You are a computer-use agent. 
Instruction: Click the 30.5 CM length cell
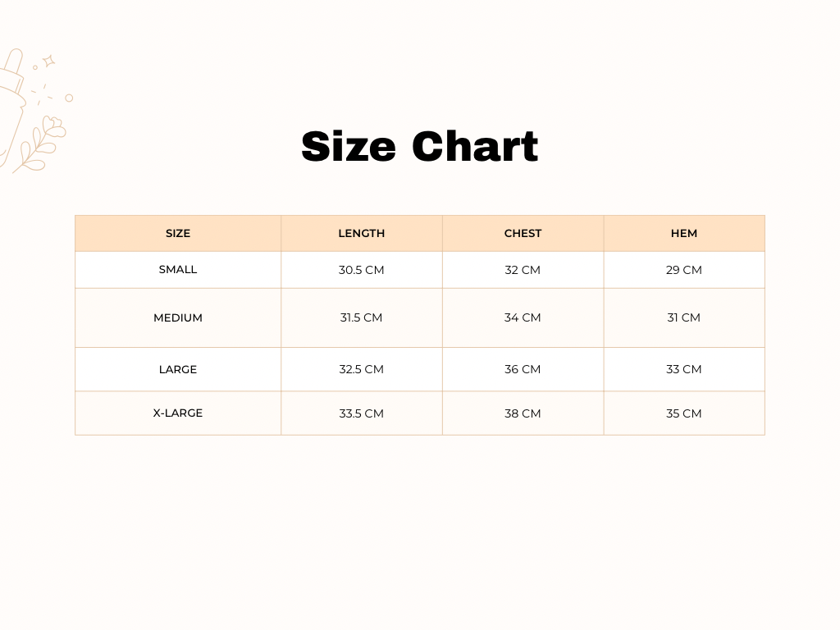pos(361,270)
